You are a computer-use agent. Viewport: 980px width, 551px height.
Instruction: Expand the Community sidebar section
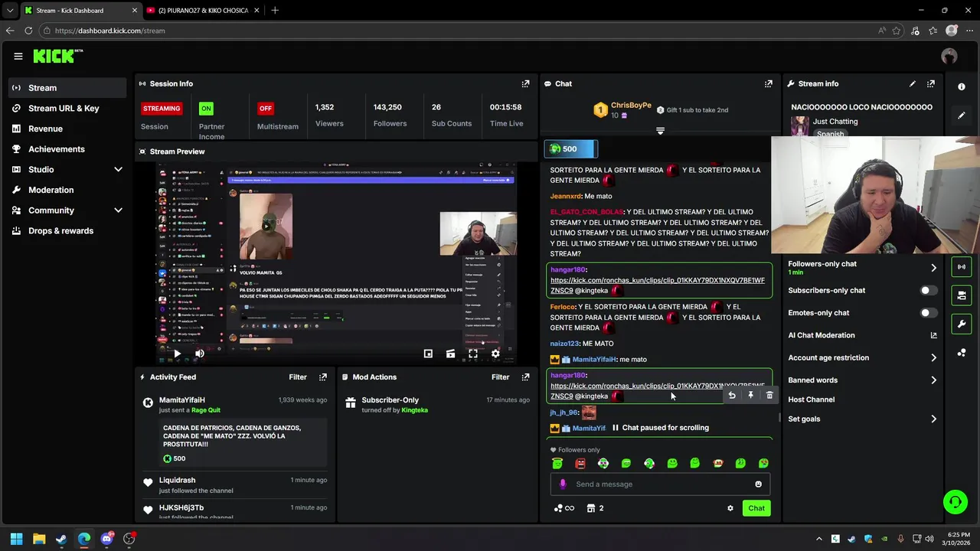tap(118, 210)
